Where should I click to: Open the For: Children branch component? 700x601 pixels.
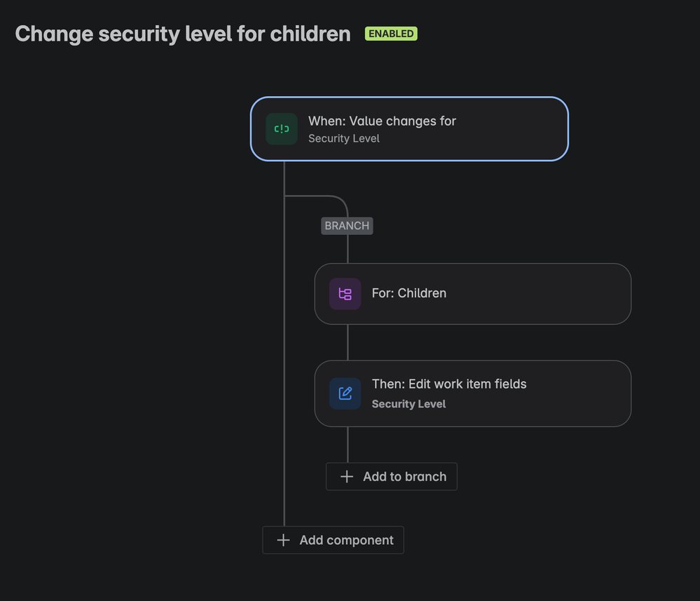[473, 294]
